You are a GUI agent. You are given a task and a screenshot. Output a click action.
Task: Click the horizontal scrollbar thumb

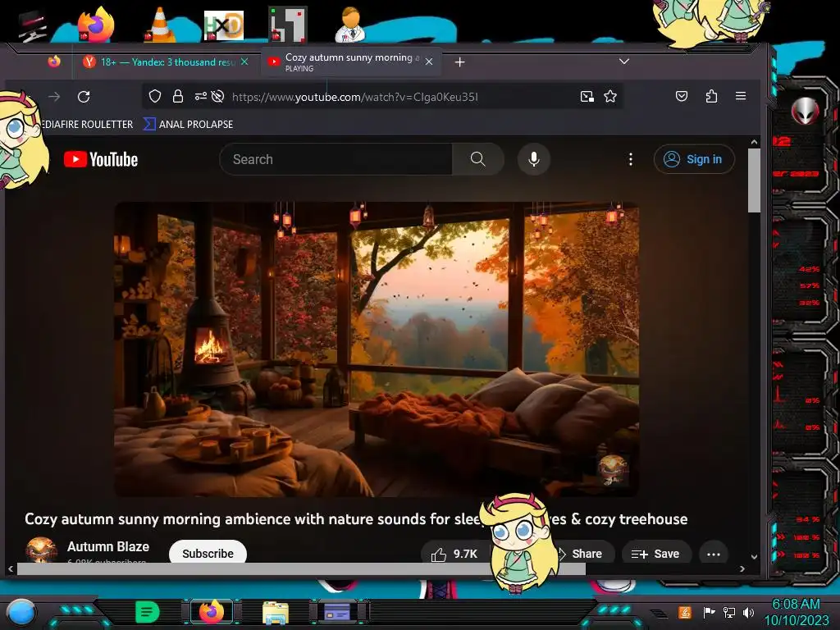click(x=301, y=569)
